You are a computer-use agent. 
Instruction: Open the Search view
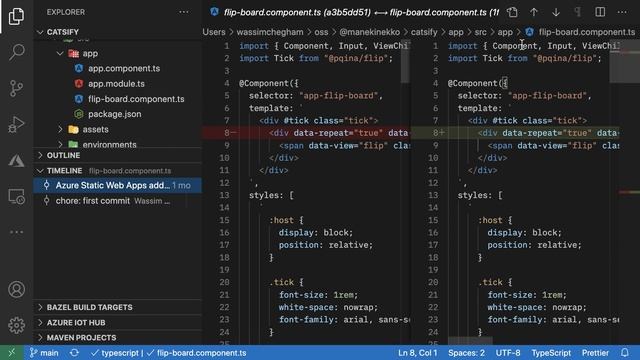(x=16, y=52)
